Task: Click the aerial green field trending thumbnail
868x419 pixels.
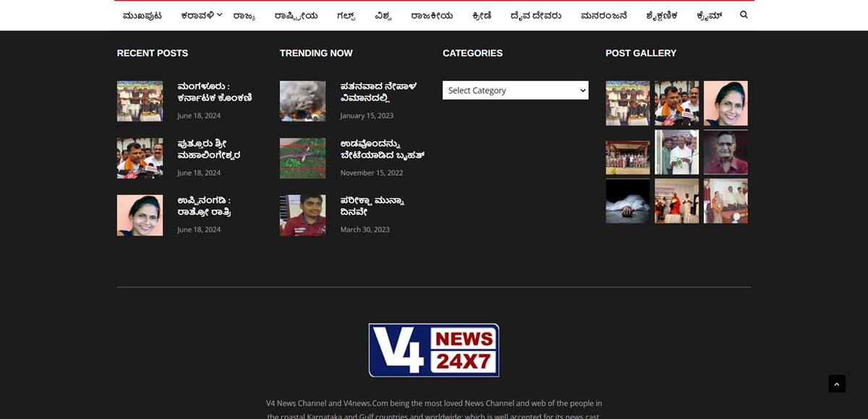Action: 302,158
